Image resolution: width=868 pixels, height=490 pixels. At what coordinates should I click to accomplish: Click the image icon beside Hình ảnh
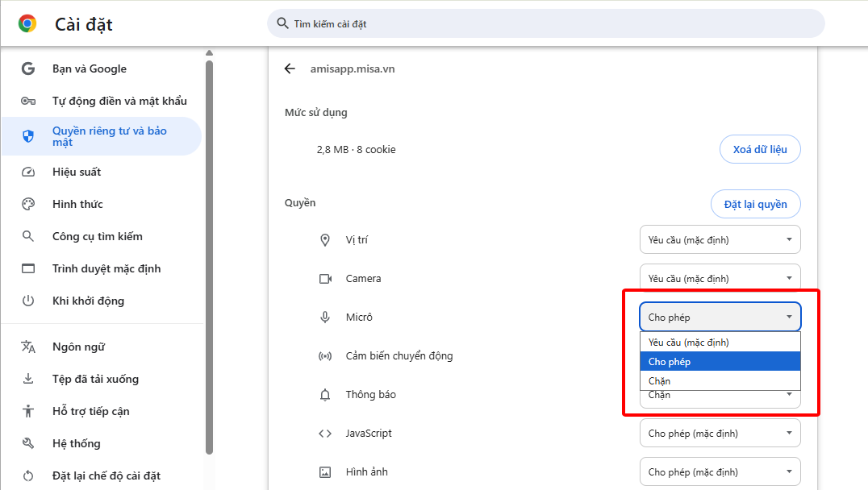click(325, 472)
